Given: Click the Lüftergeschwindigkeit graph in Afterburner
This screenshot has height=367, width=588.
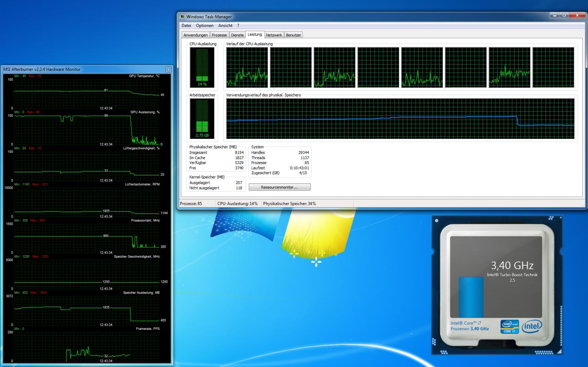Looking at the screenshot, I should pos(87,165).
